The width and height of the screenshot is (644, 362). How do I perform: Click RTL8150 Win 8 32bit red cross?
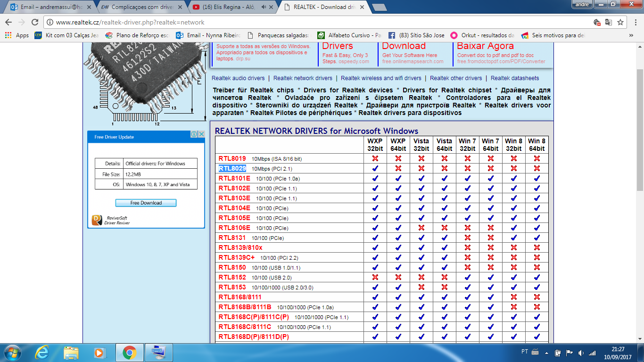tap(513, 268)
